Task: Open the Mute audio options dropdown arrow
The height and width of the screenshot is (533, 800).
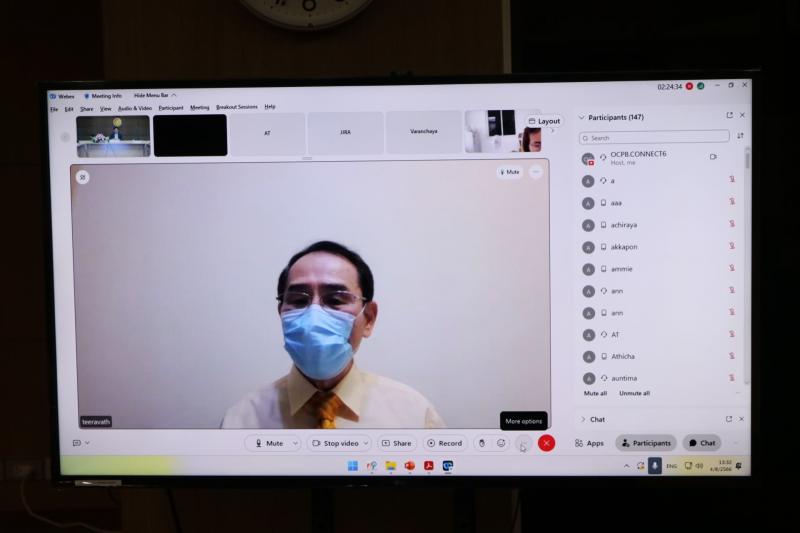Action: pos(295,443)
